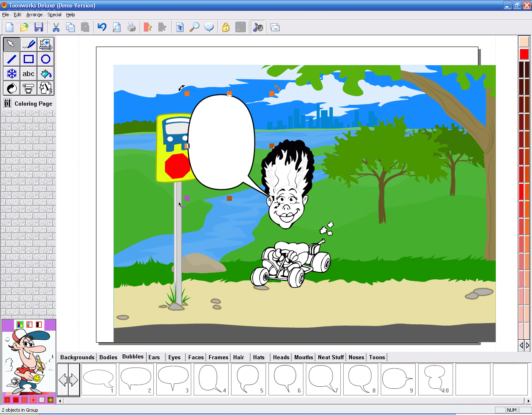Open the File menu
The image size is (532, 415).
tap(5, 15)
